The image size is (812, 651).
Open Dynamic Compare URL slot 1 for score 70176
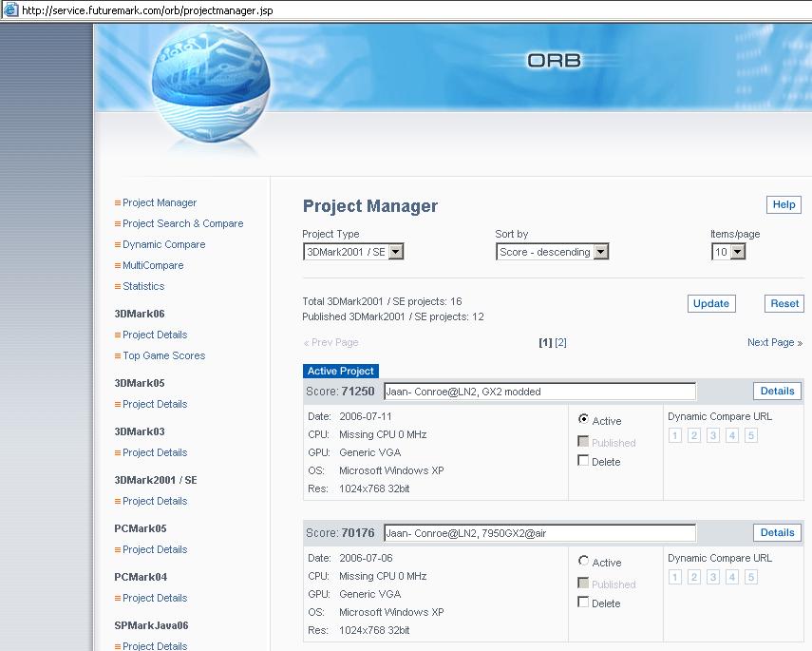(x=675, y=577)
